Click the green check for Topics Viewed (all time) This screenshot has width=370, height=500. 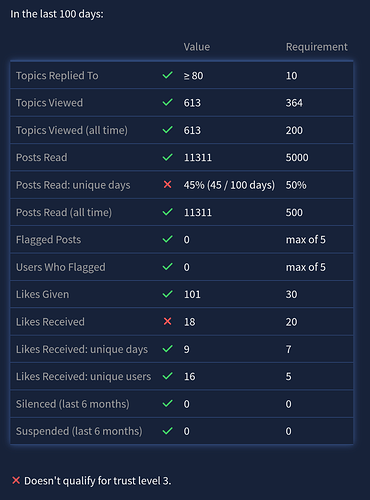[x=167, y=130]
